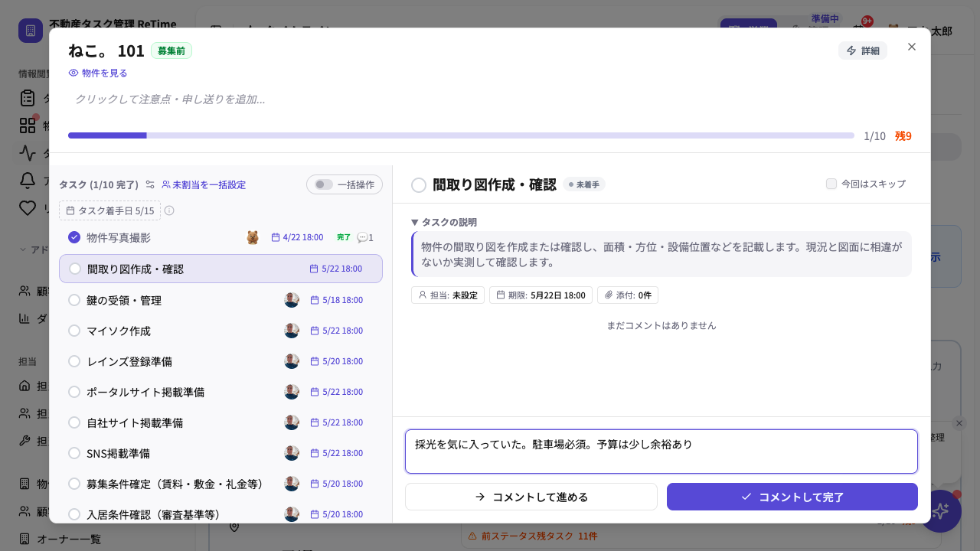980x551 pixels.
Task: Check the SNS掲載準備 circle
Action: pos(74,453)
